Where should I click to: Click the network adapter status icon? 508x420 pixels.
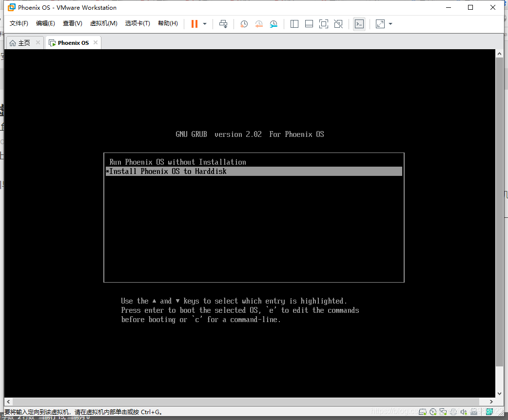pos(443,412)
